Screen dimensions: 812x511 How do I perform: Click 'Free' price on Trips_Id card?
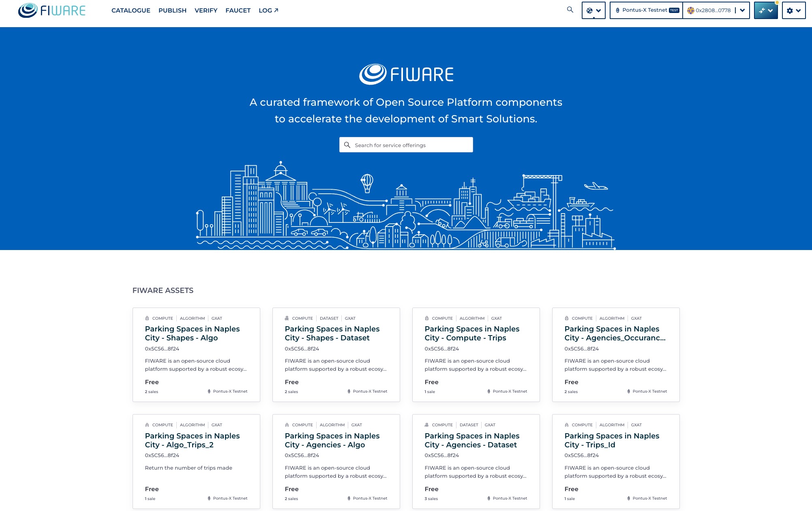[571, 489]
